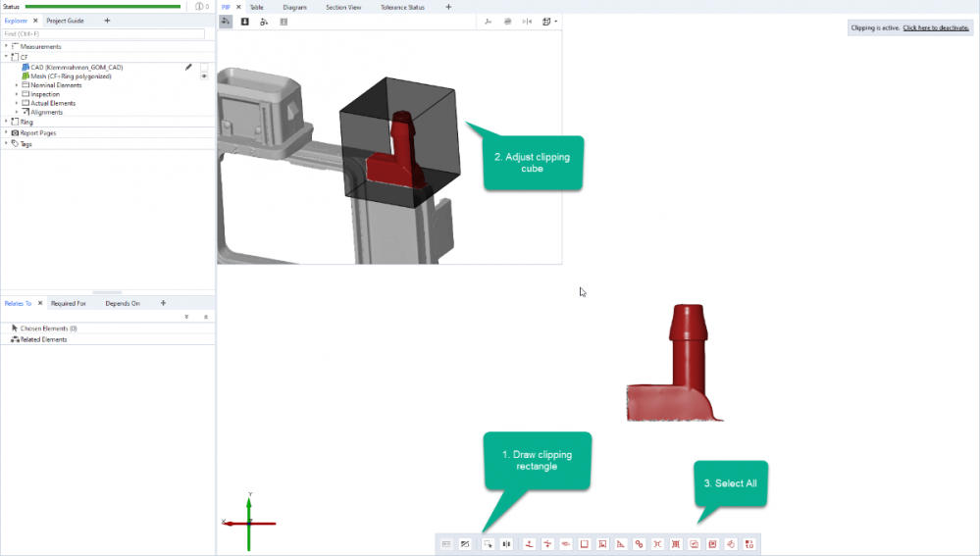Image resolution: width=980 pixels, height=556 pixels.
Task: Expand the Measurements tree node
Action: tap(6, 46)
